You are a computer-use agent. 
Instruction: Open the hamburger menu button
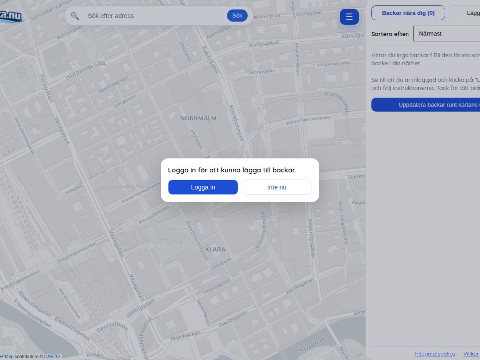click(349, 17)
